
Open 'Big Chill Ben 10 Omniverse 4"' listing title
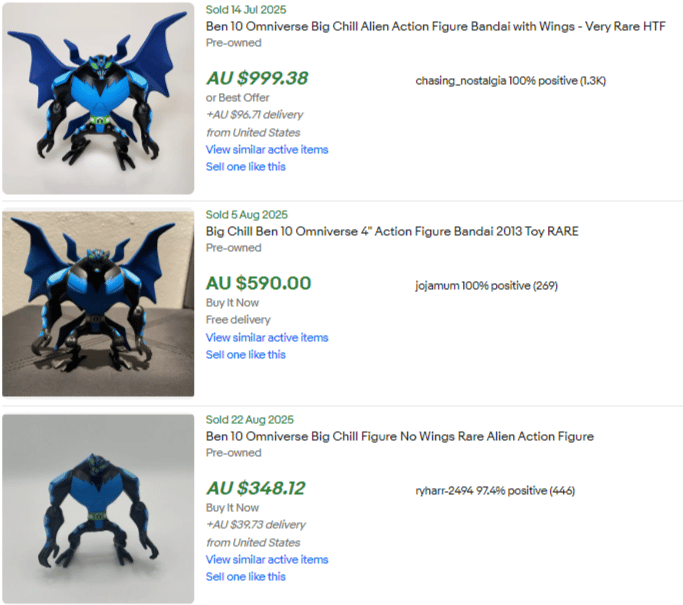[392, 231]
